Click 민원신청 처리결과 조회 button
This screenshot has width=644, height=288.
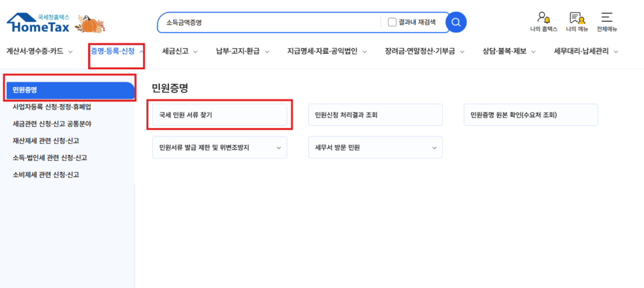point(375,115)
